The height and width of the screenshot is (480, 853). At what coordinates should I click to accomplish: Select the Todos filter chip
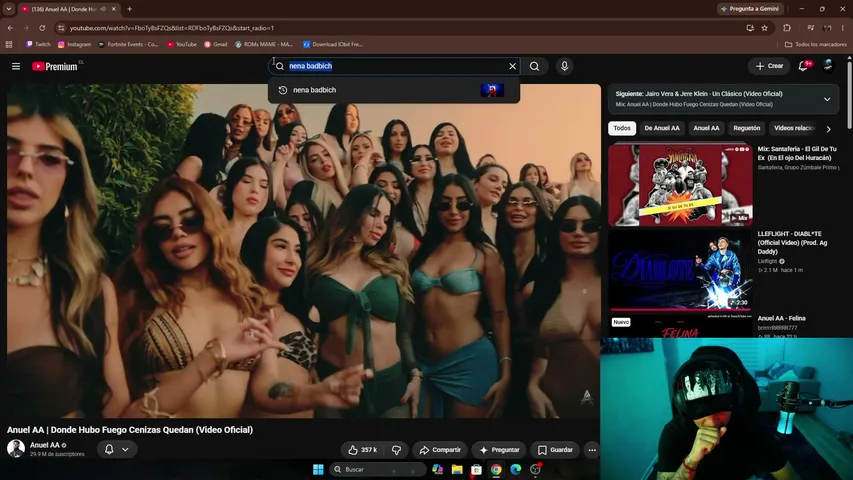tap(622, 128)
